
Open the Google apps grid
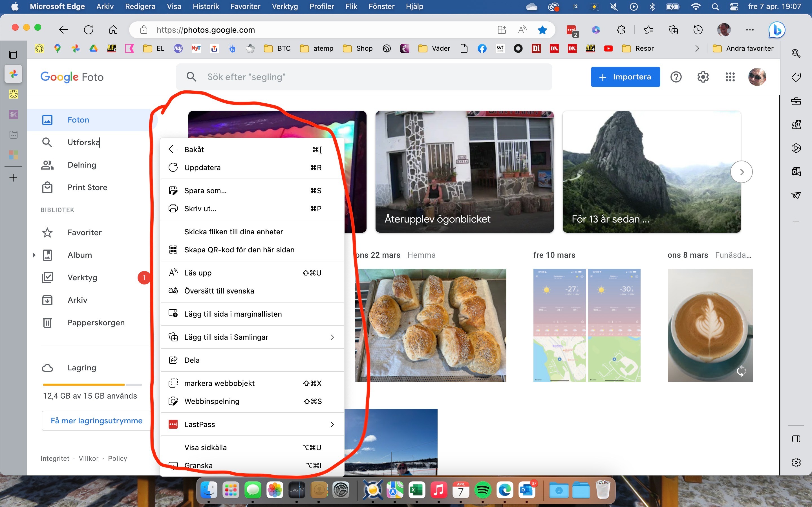click(x=730, y=77)
